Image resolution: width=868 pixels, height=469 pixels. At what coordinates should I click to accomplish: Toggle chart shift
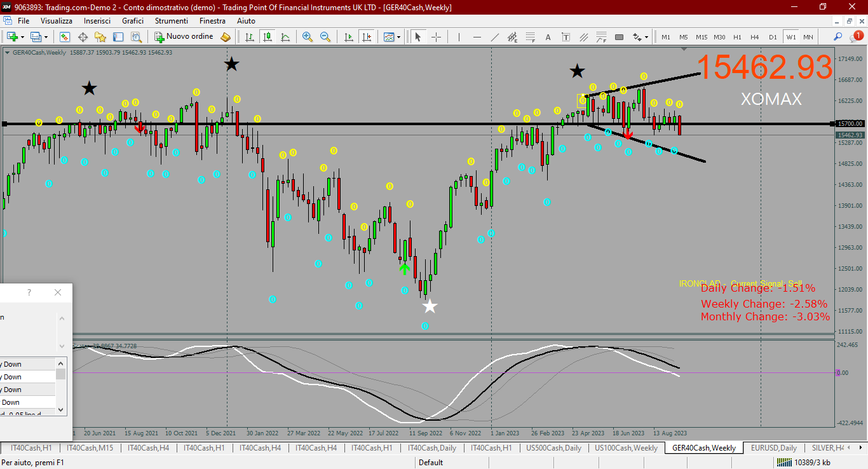tap(366, 37)
